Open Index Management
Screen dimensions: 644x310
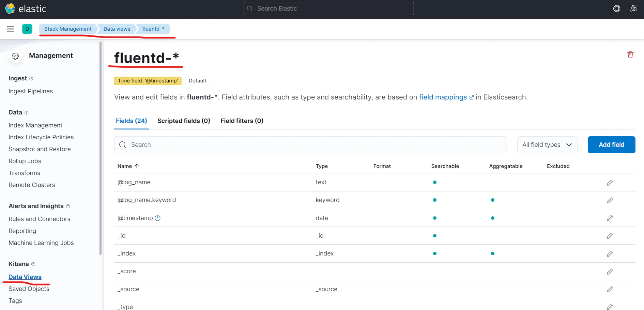(35, 125)
